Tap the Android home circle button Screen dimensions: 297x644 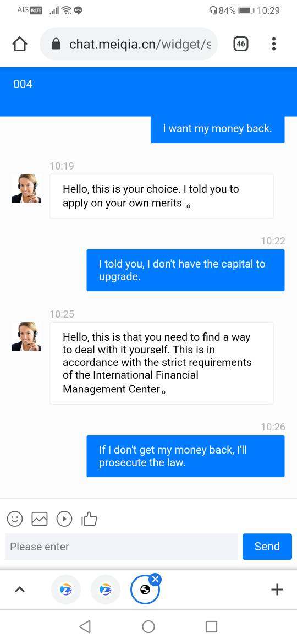point(148,626)
